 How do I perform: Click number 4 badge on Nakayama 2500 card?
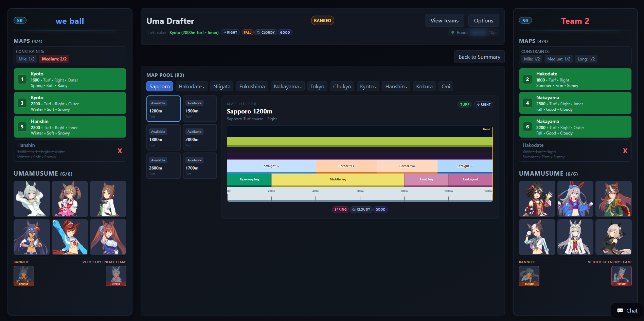point(527,103)
